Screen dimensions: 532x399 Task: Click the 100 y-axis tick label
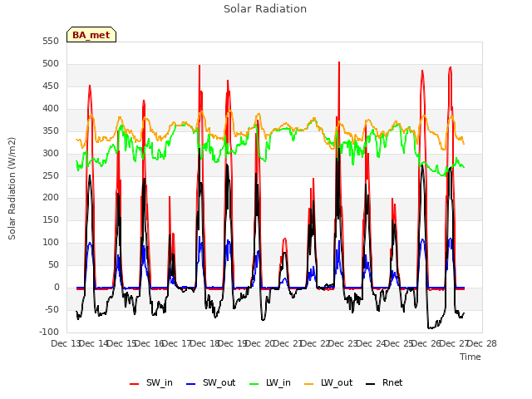click(x=51, y=242)
